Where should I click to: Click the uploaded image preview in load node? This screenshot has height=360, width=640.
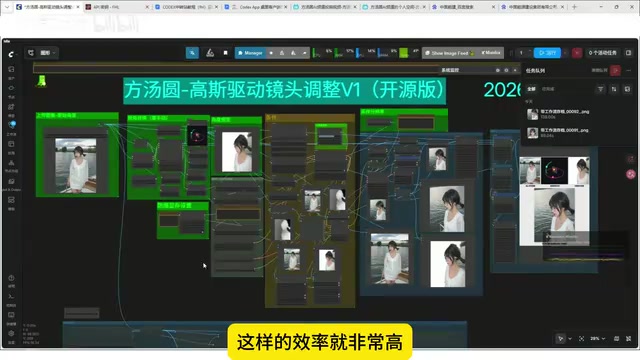[x=76, y=165]
